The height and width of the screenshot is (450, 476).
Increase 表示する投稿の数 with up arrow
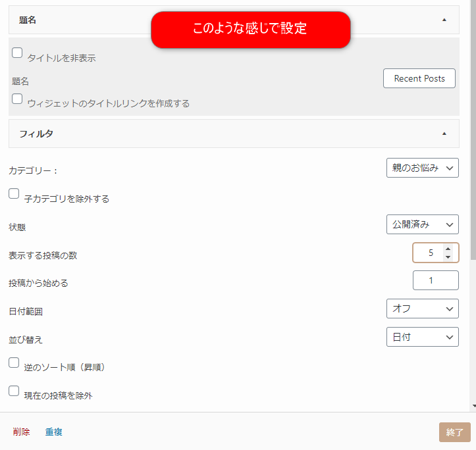[x=448, y=249]
